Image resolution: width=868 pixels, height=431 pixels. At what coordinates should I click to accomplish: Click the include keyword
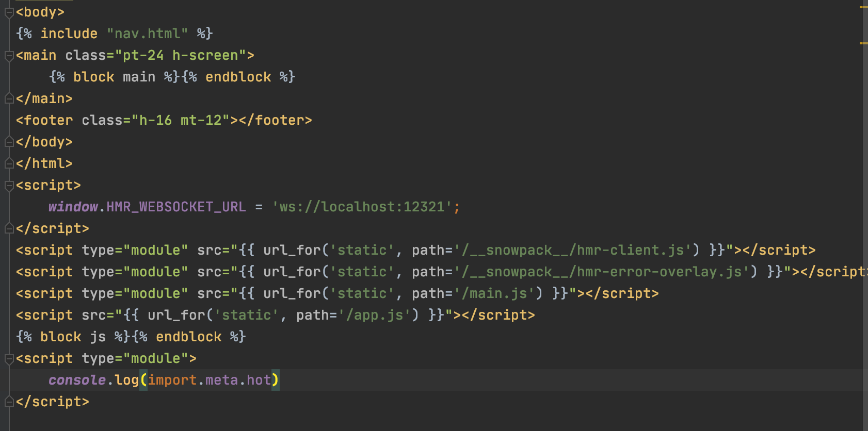point(69,34)
